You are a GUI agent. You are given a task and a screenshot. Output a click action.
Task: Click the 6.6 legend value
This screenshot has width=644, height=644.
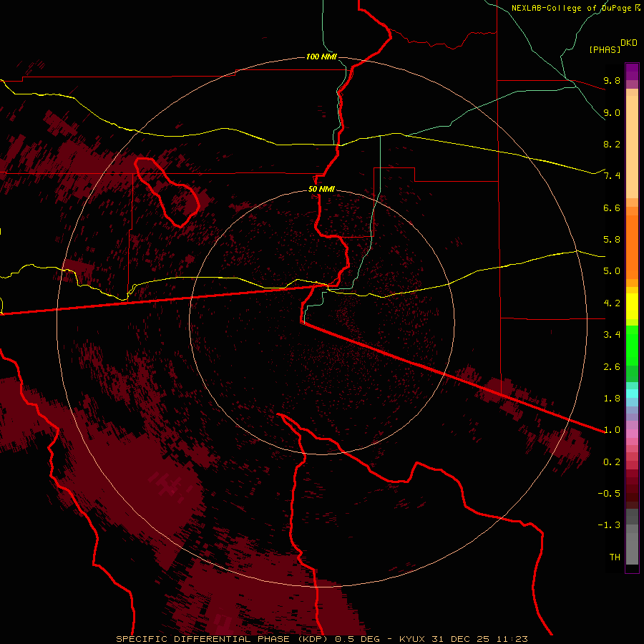tap(612, 208)
